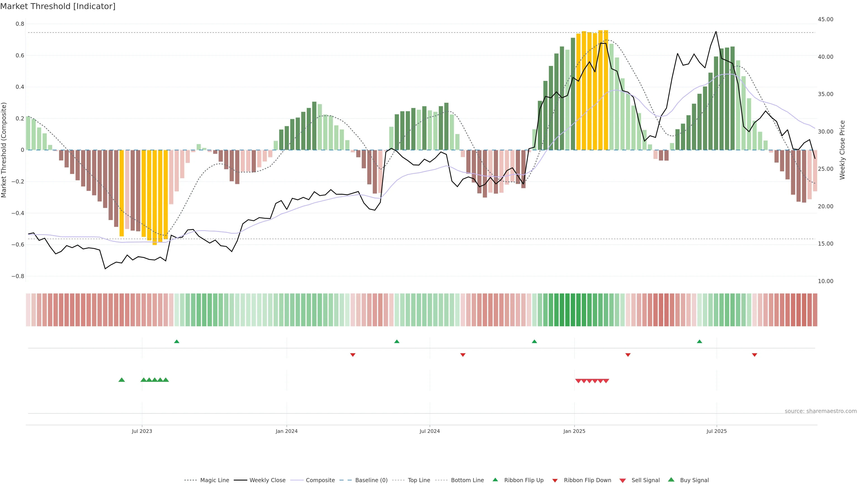Click the Jan 2024 x-axis label
Image resolution: width=868 pixels, height=488 pixels.
[x=286, y=431]
